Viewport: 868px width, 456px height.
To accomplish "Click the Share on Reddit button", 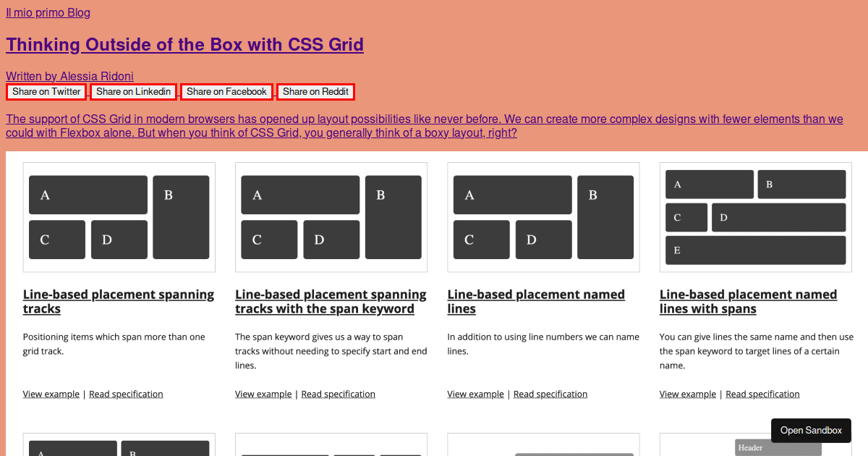I will coord(315,91).
